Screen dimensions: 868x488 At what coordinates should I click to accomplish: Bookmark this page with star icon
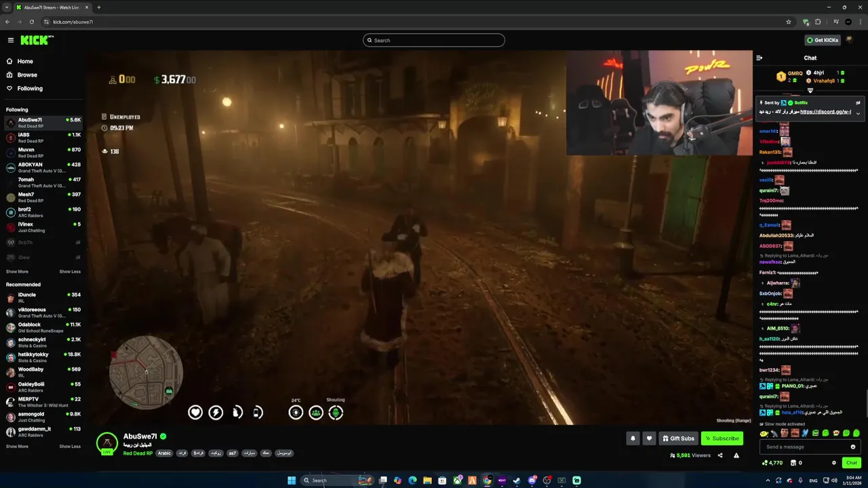point(789,22)
